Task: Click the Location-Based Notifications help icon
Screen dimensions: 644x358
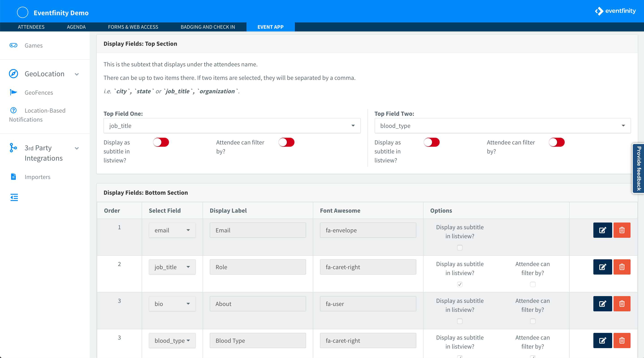Action: (x=13, y=110)
